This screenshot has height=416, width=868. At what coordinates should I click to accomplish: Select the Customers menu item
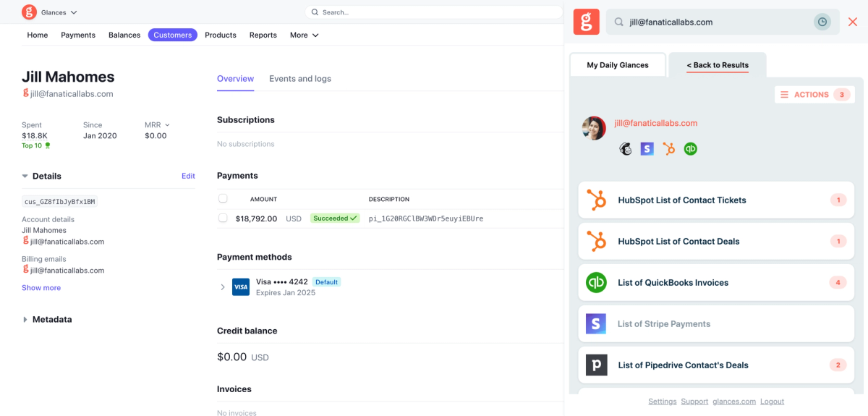[x=173, y=35]
